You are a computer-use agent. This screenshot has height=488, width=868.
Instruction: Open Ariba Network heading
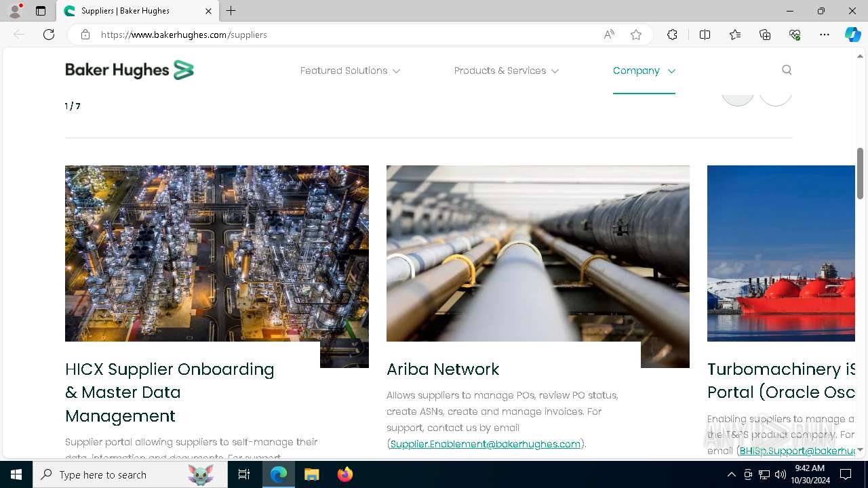pyautogui.click(x=443, y=369)
